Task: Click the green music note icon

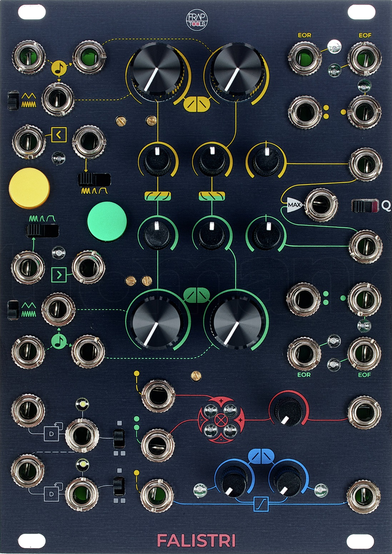Action: click(x=59, y=341)
